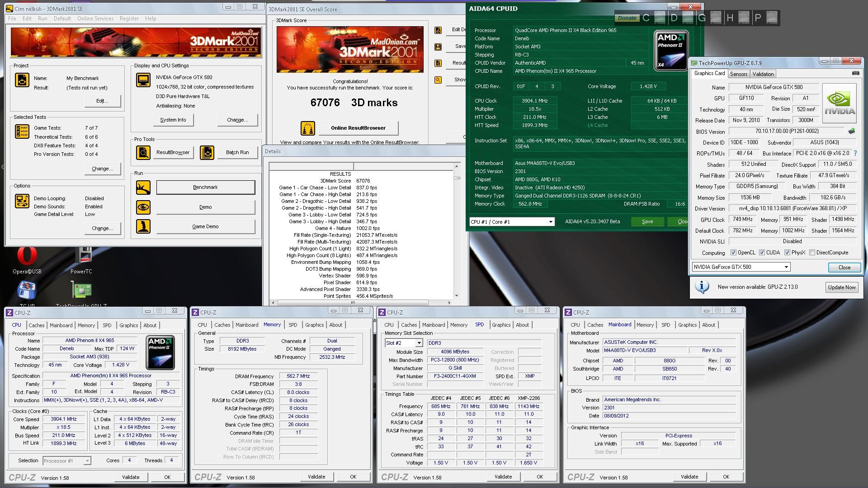The width and height of the screenshot is (868, 488).
Task: Click the NVIDIA logo in GPU-Z
Action: [x=840, y=103]
